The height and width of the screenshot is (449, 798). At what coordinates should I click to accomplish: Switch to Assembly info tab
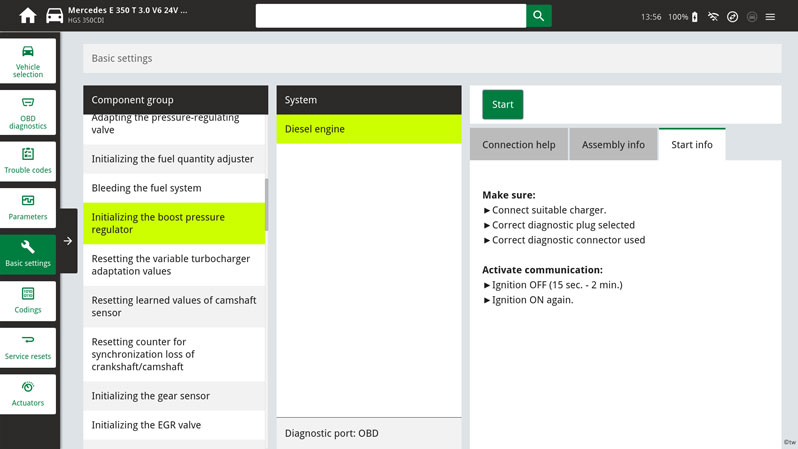tap(613, 145)
